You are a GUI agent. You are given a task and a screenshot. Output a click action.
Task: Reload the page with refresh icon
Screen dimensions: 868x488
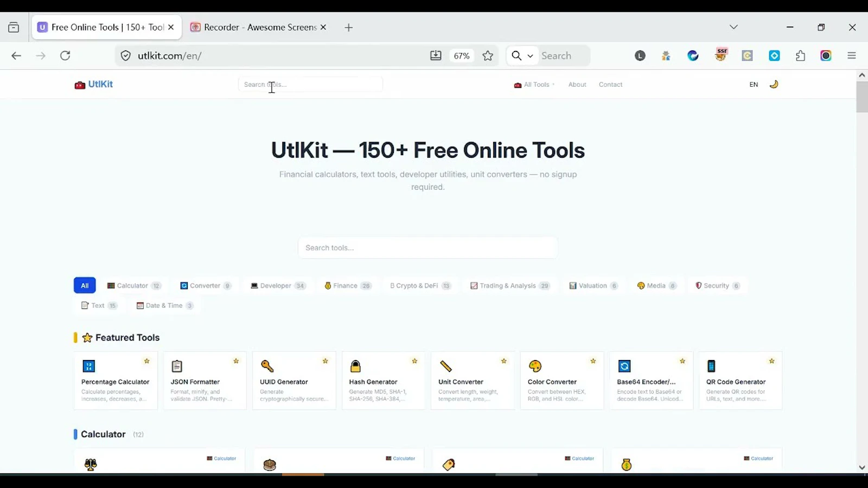tap(65, 56)
